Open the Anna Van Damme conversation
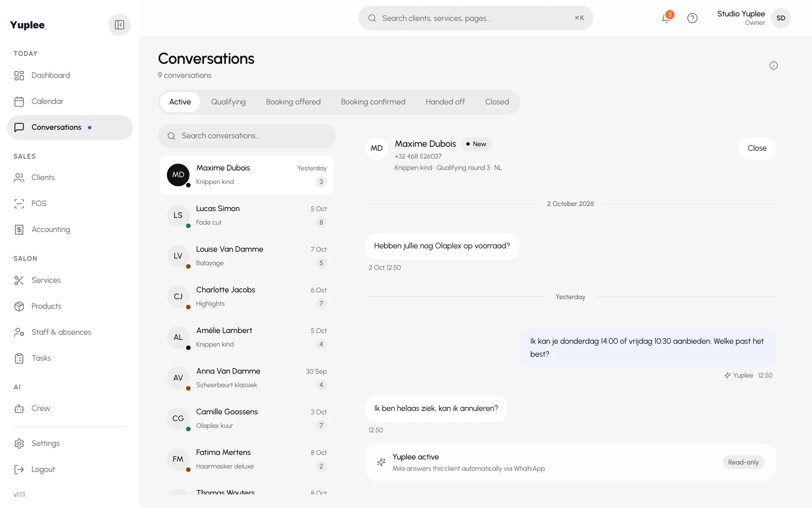Image resolution: width=812 pixels, height=508 pixels. (x=247, y=378)
